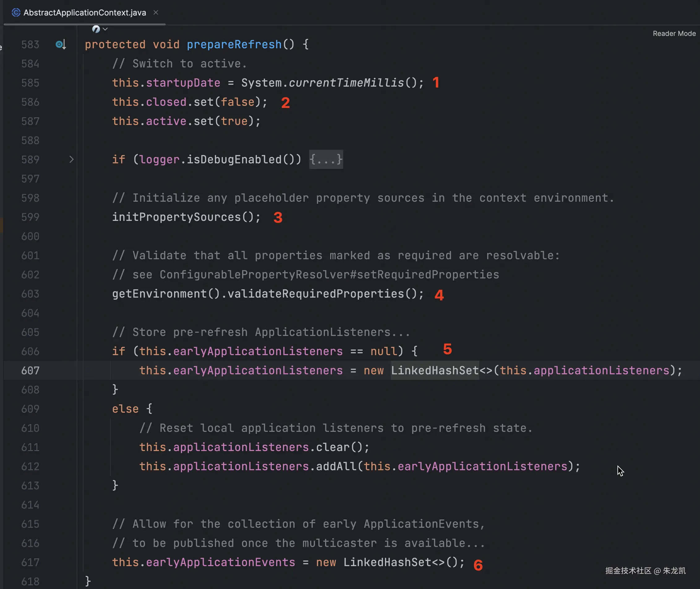Open the dropdown chevron beside the author hint icon
Viewport: 700px width, 589px height.
(105, 29)
